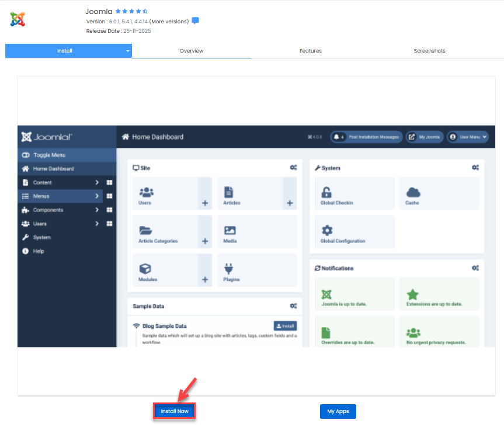Expand the Menus chevron in sidebar
504x427 pixels.
(97, 196)
